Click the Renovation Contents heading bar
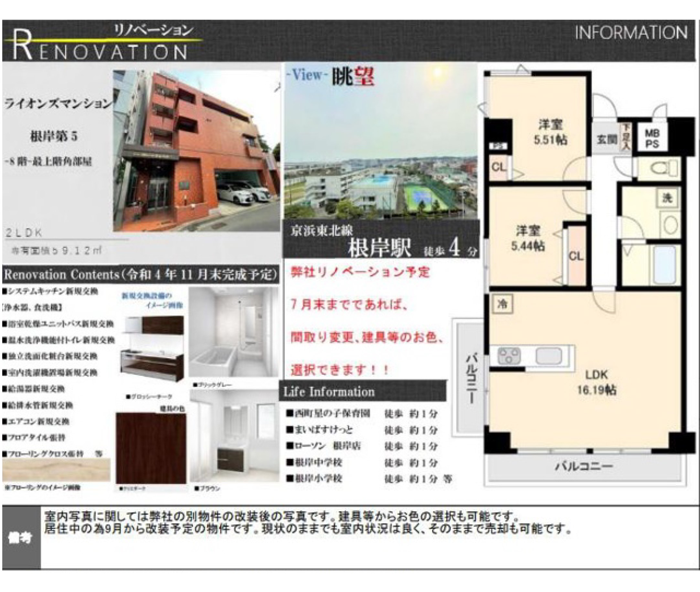The image size is (700, 592). [141, 275]
